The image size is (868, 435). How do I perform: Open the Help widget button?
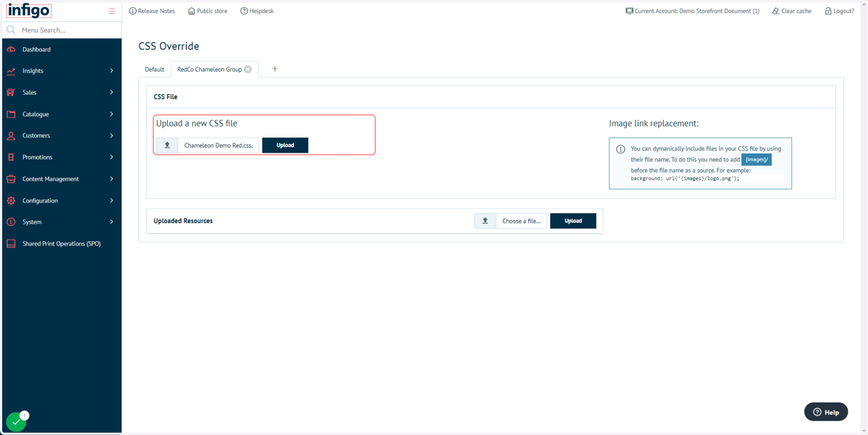(x=826, y=412)
